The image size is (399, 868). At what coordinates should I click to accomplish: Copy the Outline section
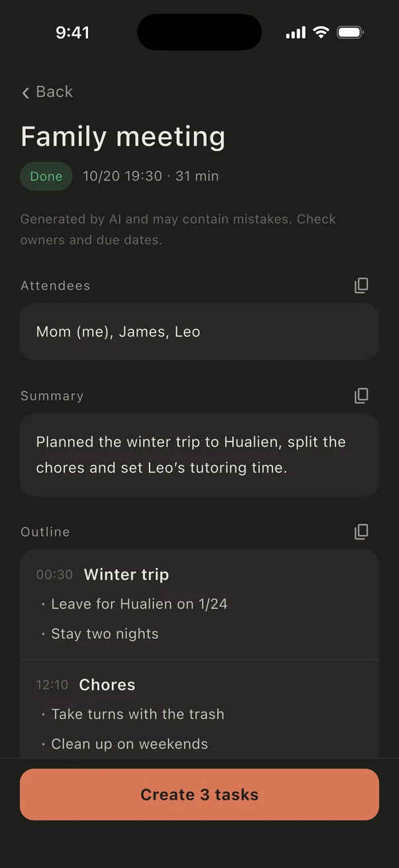tap(361, 532)
